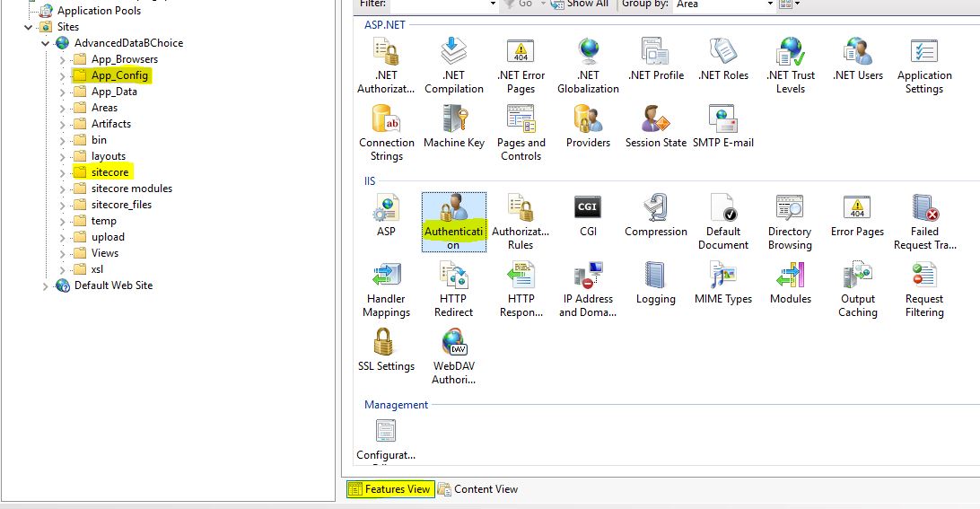Open Connection Strings feature

386,133
